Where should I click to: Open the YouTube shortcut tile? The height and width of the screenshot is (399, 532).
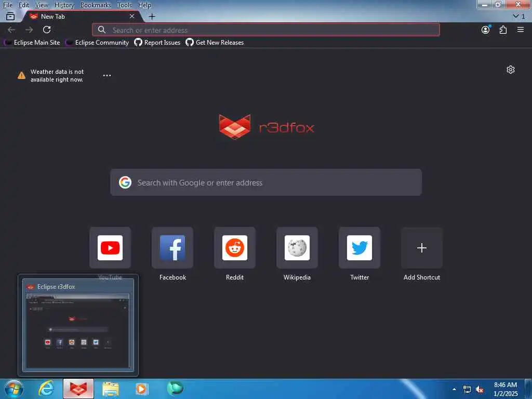[x=110, y=248]
